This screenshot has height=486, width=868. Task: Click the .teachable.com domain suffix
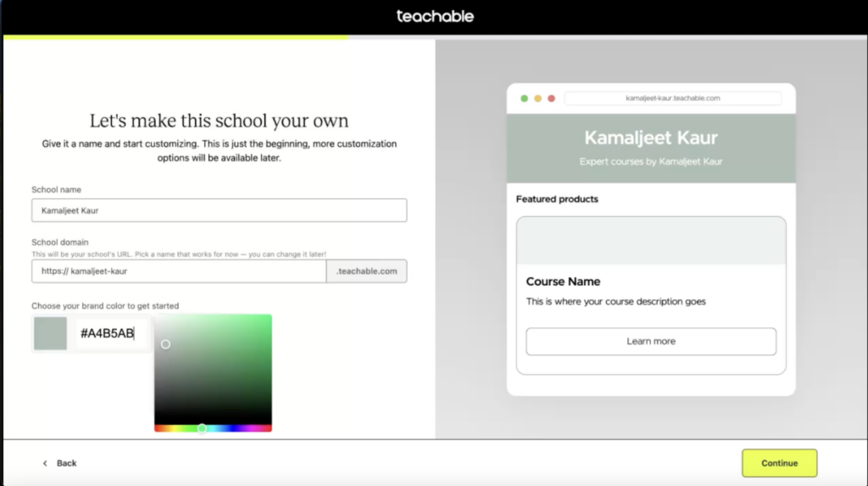366,271
